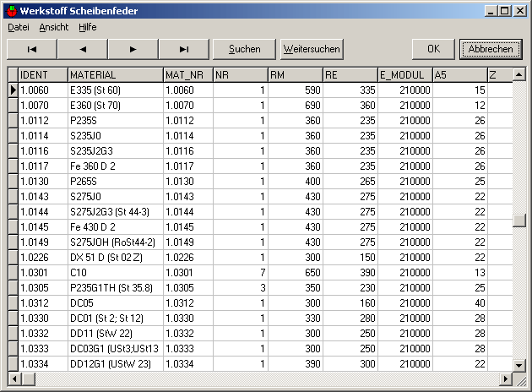Select row with material C10

pos(115,272)
